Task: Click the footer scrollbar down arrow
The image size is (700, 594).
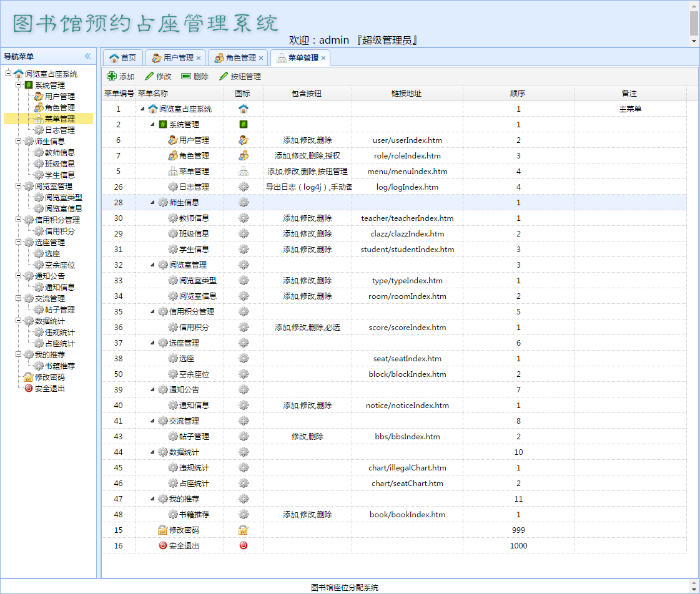Action: click(694, 589)
